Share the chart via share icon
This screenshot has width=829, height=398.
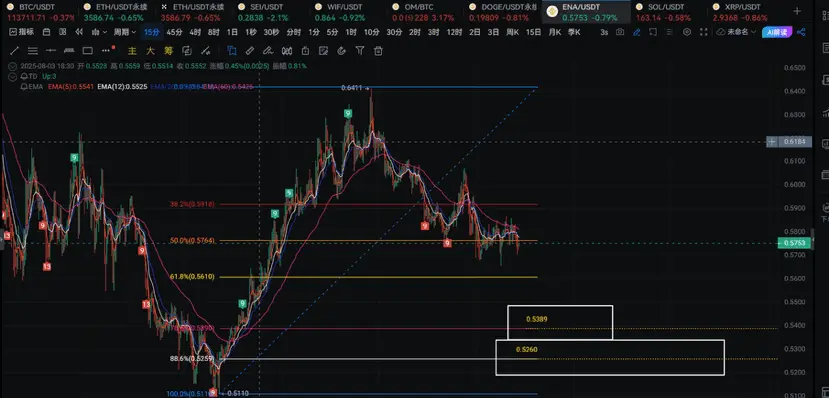(800, 32)
